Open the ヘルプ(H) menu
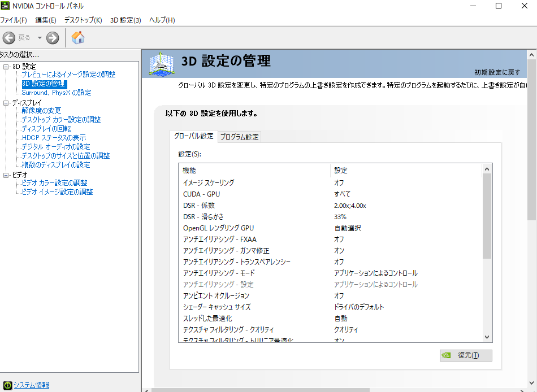The height and width of the screenshot is (392, 537). (162, 20)
